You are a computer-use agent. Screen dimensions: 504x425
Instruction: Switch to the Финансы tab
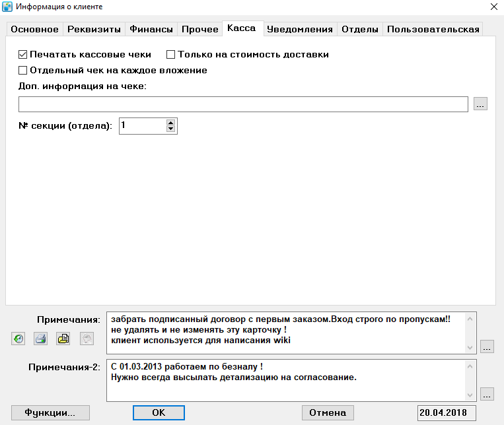[x=151, y=29]
